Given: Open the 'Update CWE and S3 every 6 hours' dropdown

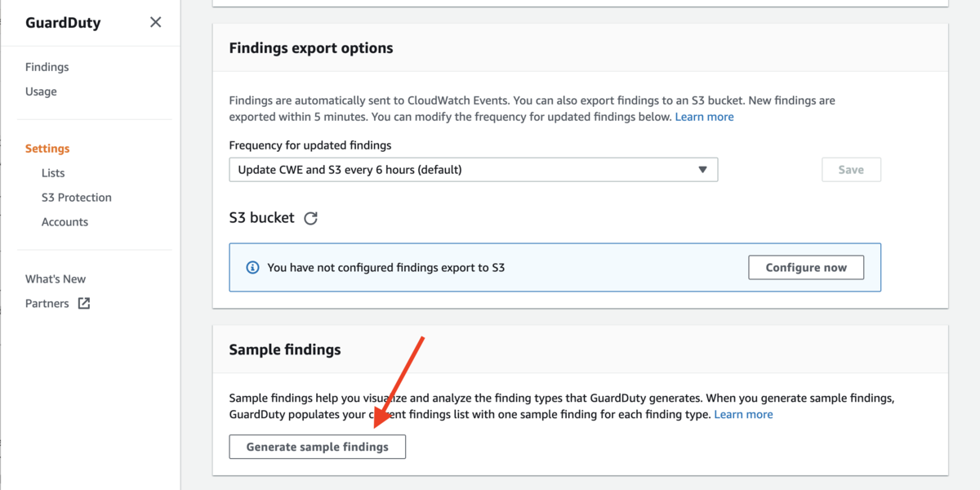Looking at the screenshot, I should pos(472,170).
